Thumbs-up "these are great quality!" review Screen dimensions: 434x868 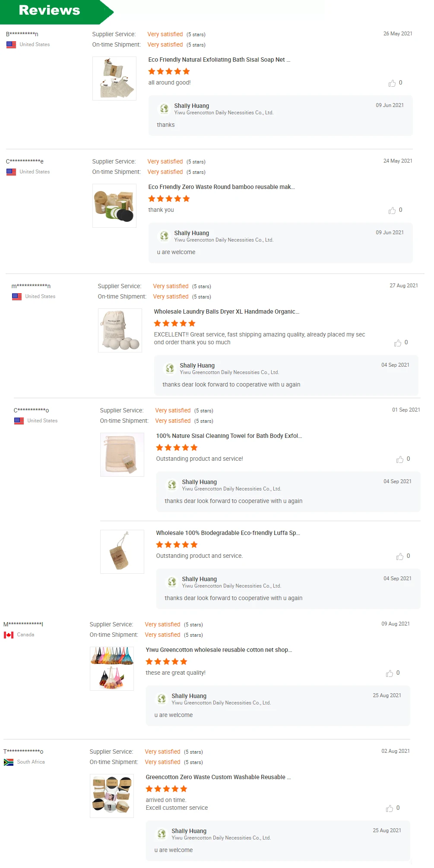coord(390,673)
